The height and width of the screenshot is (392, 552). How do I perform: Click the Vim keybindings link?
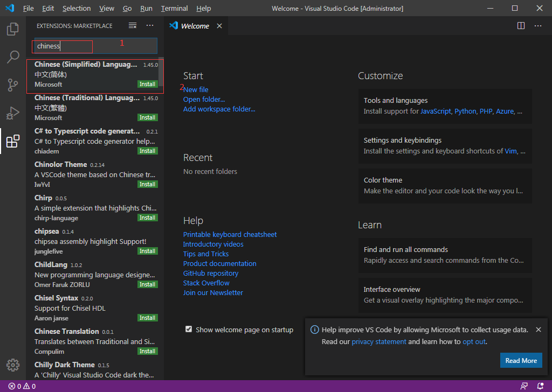pos(510,151)
